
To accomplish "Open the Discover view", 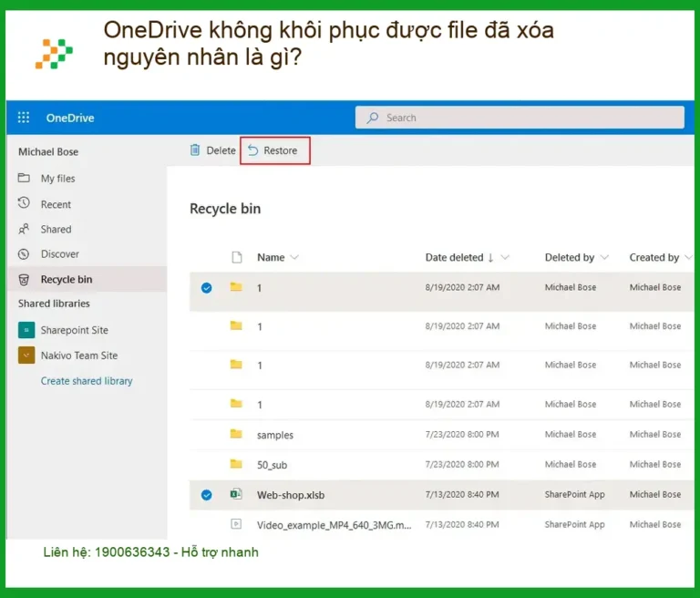I will 60,254.
